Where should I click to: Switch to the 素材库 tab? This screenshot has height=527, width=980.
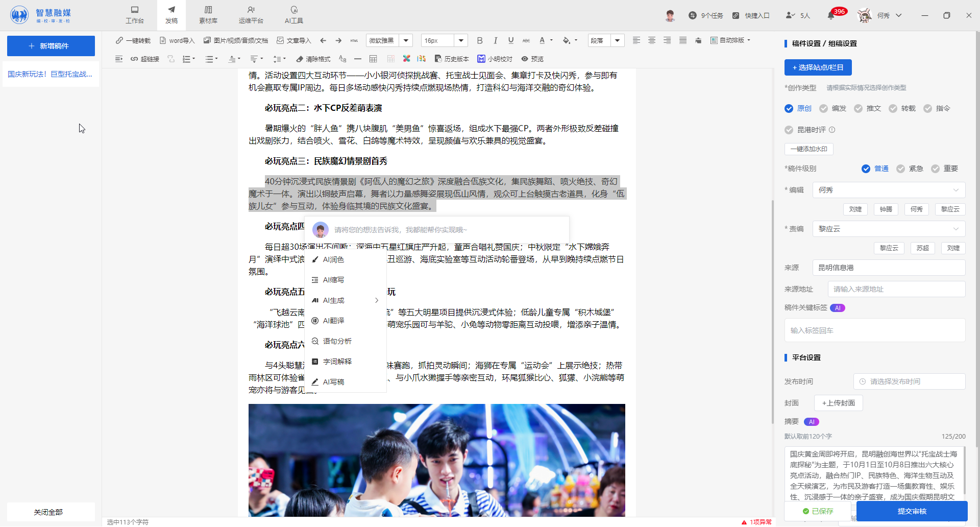pos(208,15)
